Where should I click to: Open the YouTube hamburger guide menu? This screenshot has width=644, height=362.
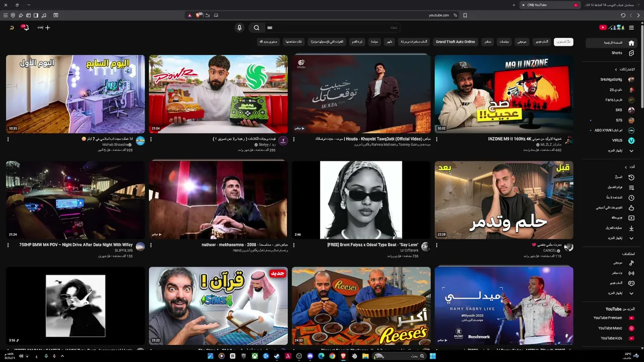tap(631, 28)
